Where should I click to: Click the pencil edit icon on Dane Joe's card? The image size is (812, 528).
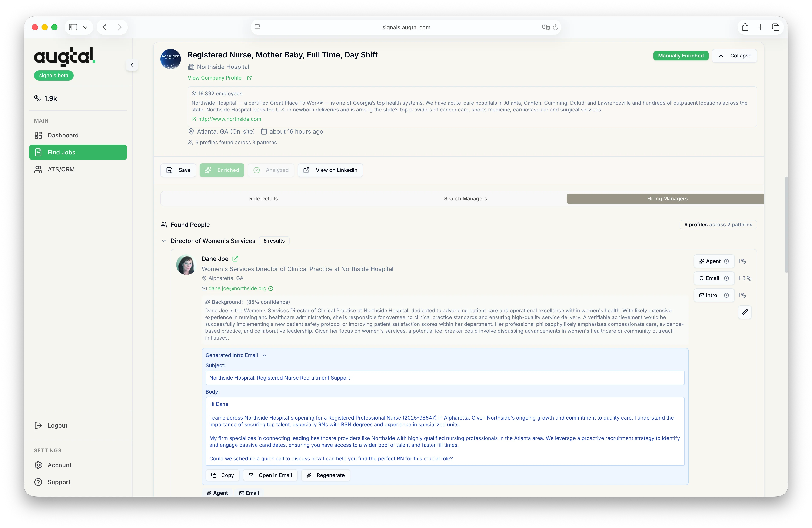coord(745,313)
